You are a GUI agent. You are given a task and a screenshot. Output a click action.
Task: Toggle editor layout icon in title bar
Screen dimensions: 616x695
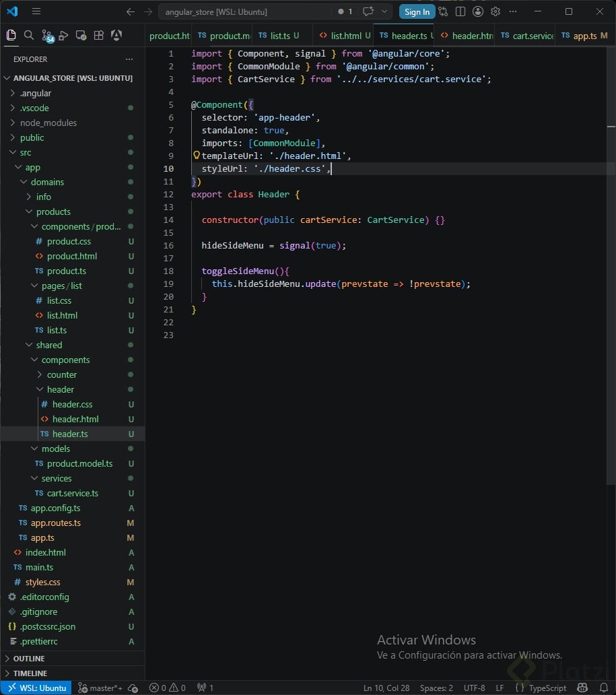460,11
